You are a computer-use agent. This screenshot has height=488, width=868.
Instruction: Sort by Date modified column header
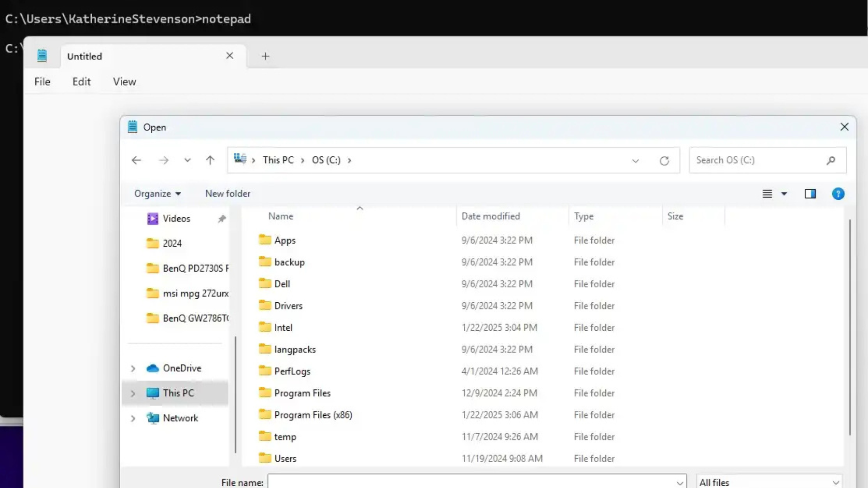pos(491,216)
